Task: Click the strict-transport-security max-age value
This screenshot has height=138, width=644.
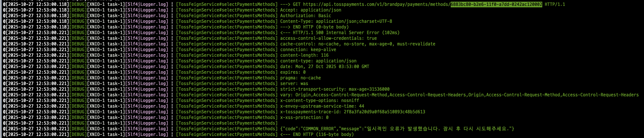Action: (x=369, y=89)
